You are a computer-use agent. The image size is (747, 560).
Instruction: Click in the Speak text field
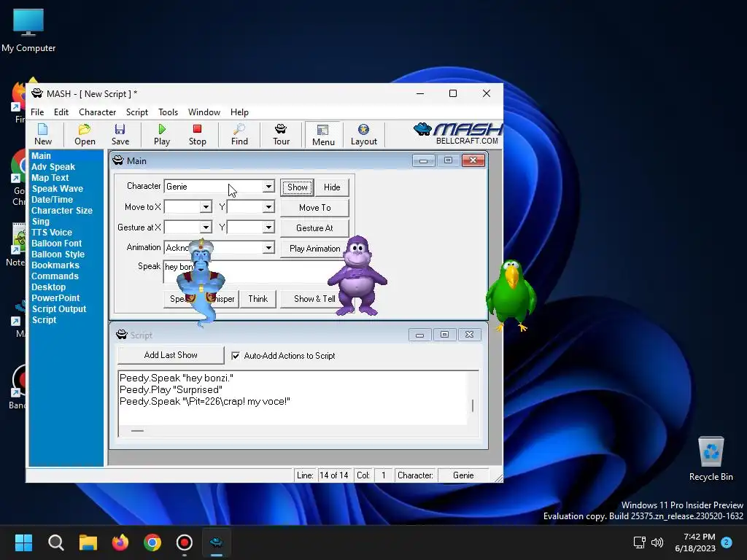point(255,272)
